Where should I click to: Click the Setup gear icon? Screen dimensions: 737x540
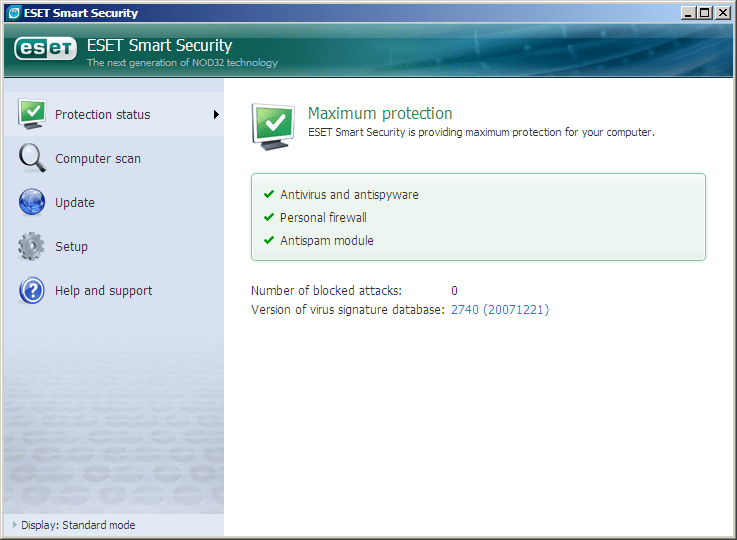(x=32, y=246)
